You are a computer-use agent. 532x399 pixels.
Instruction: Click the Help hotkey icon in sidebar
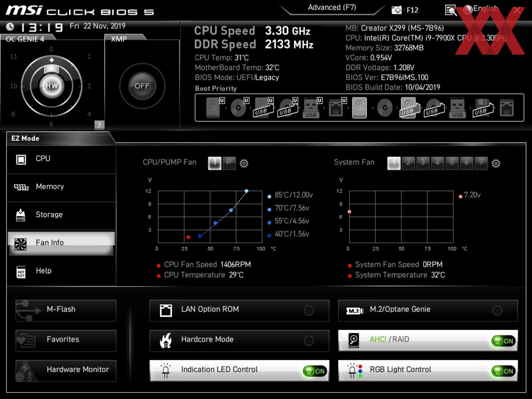tap(21, 272)
